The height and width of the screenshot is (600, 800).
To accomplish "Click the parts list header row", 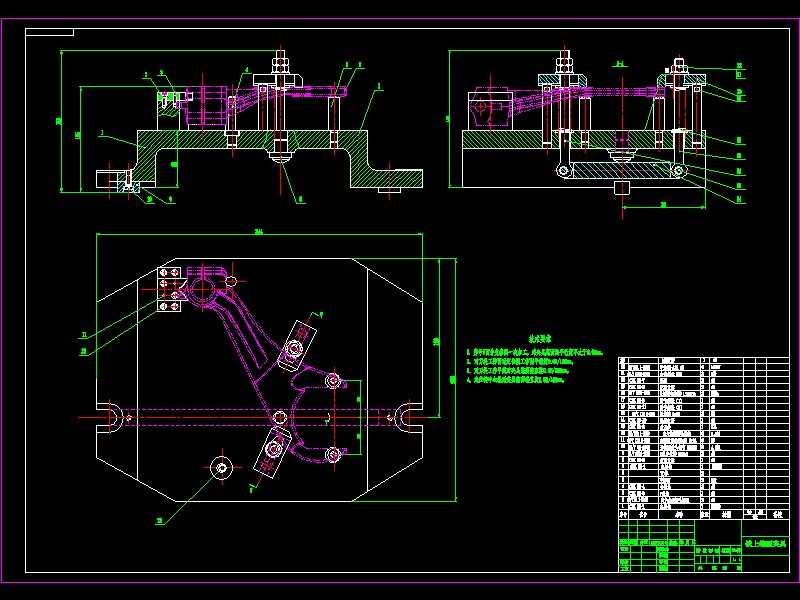I will 704,515.
